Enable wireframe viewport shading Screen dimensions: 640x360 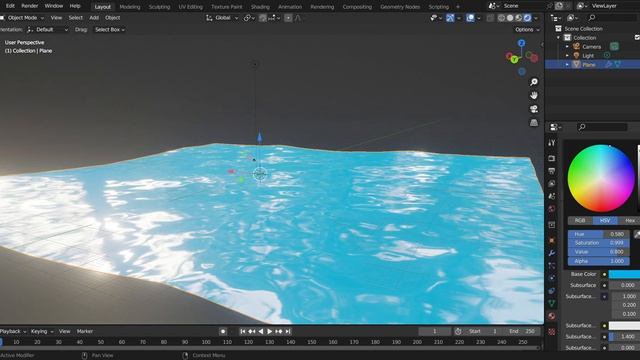502,18
